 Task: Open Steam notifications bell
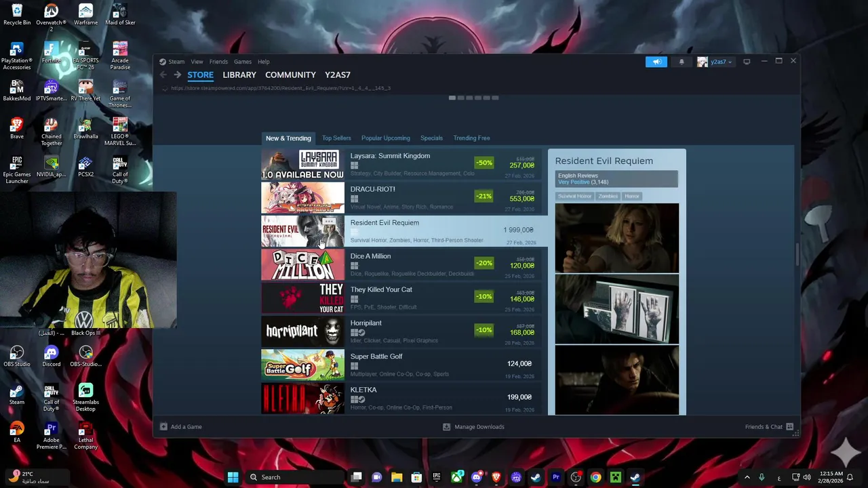[x=682, y=62]
